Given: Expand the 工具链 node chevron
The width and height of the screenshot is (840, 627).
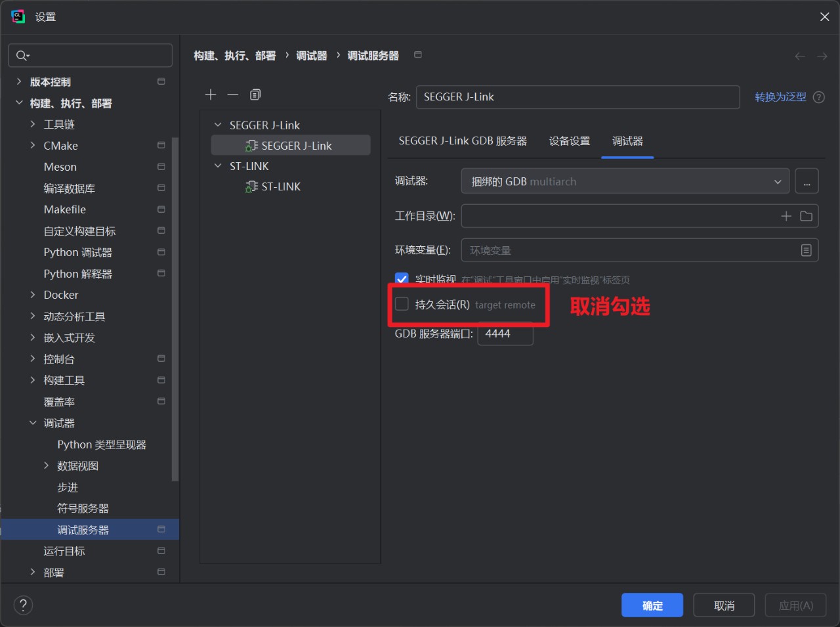Looking at the screenshot, I should (33, 124).
